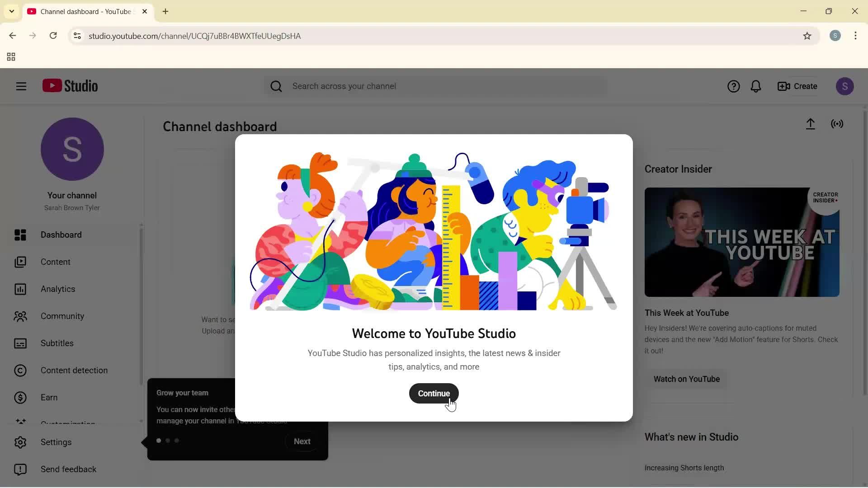The width and height of the screenshot is (868, 488).
Task: Open This Week at YouTube thumbnail
Action: pos(741,242)
